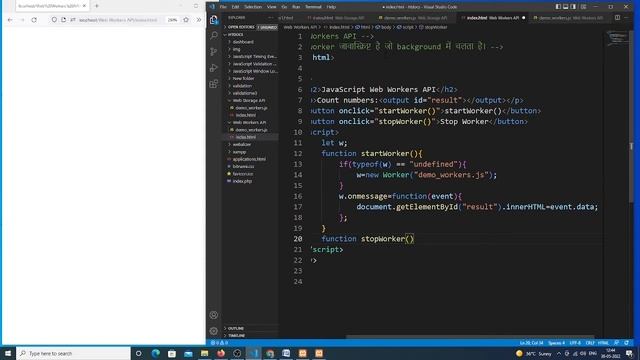640x360 pixels.
Task: Click the back arrow in the browser window
Action: pyautogui.click(x=10, y=20)
